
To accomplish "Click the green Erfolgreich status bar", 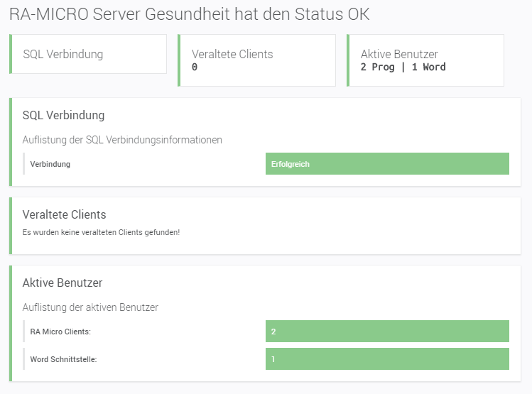I will (387, 164).
